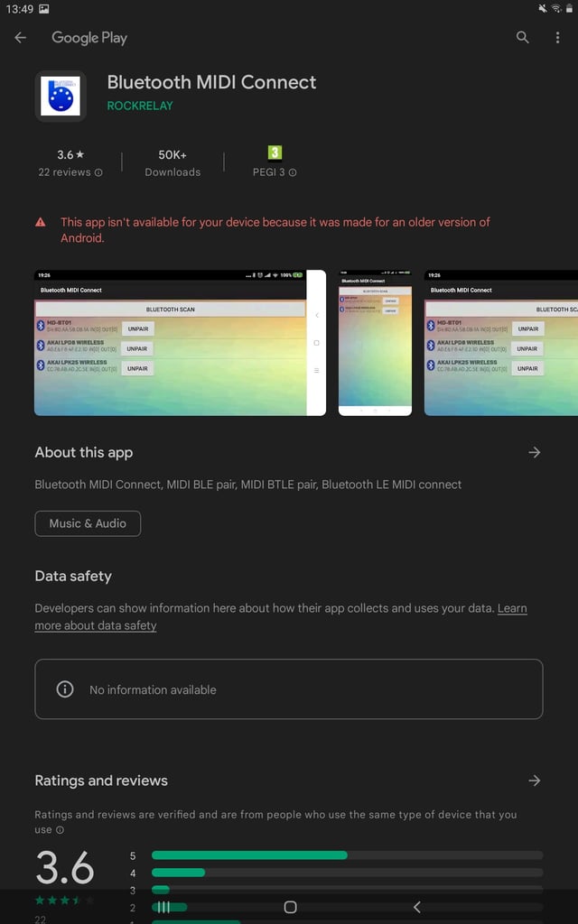Screen dimensions: 578x924
Task: Tap the Wi-Fi status icon
Action: point(555,8)
